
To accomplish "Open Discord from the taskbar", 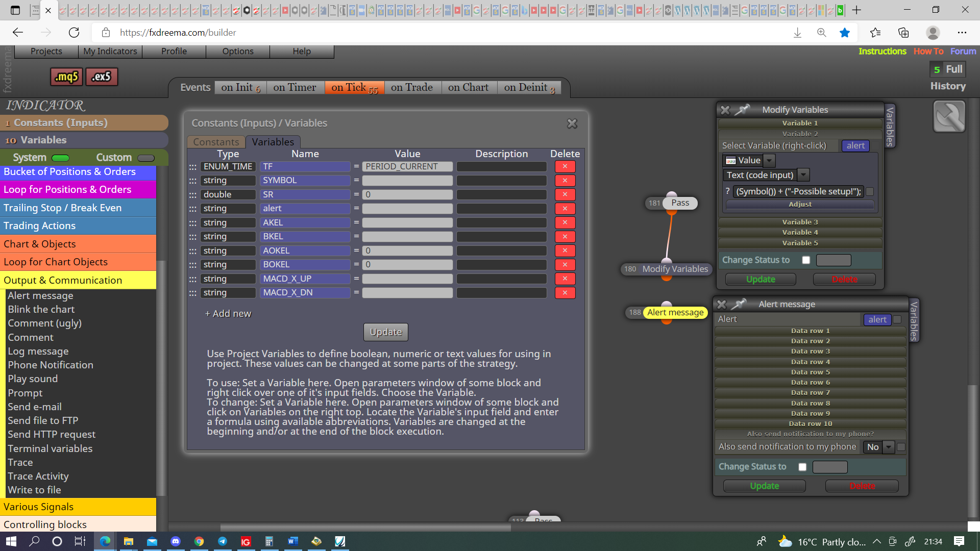I will coord(176,541).
